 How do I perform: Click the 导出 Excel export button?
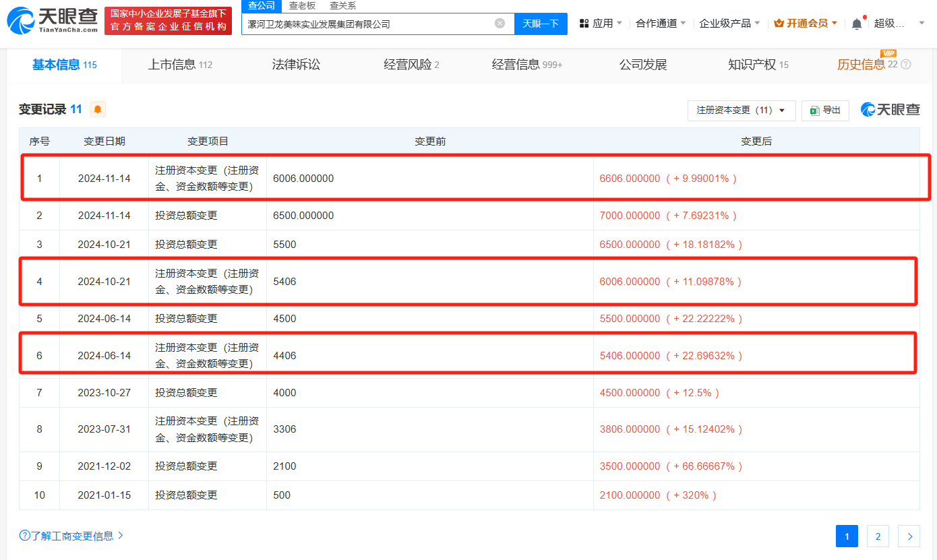click(825, 111)
